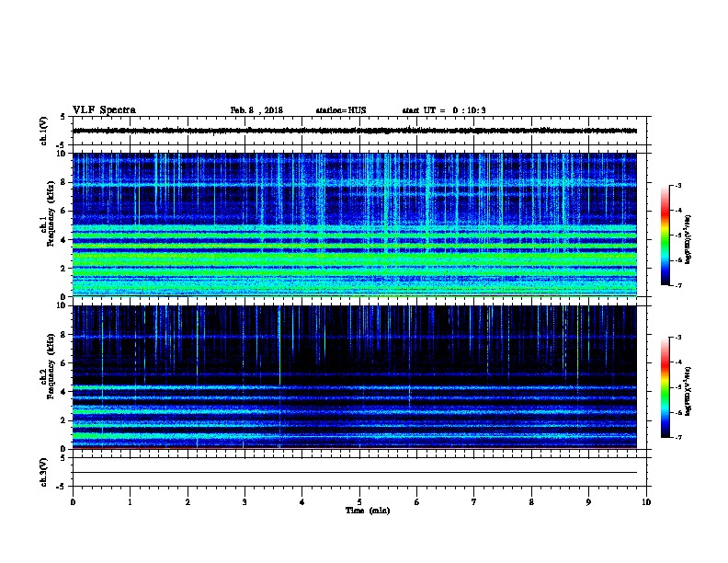Click the ch.1 frequency axis "4" tick label

[63, 240]
